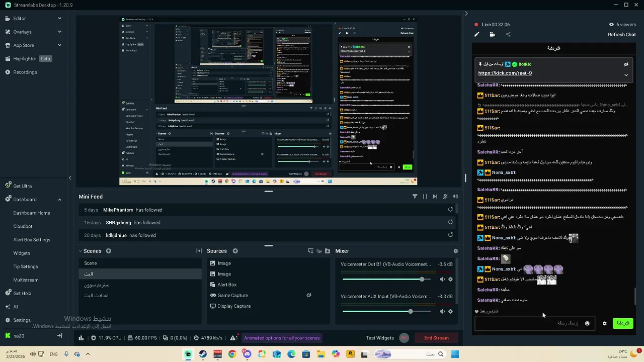Open Alert Box Settings

point(32,240)
